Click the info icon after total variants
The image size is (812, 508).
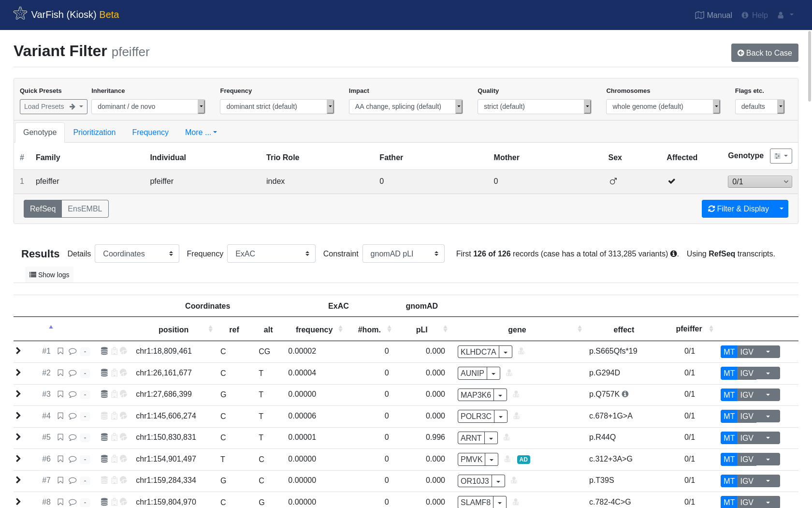point(673,254)
